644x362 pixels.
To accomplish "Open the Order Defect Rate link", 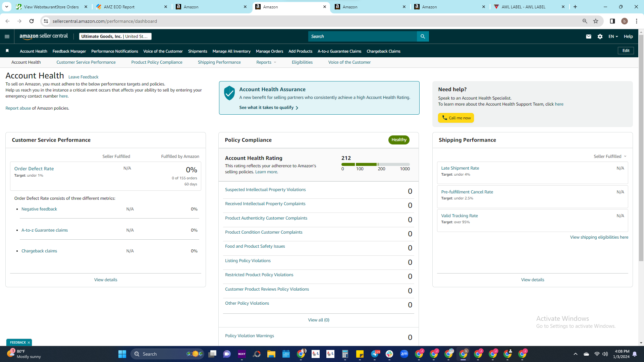I will [x=34, y=169].
